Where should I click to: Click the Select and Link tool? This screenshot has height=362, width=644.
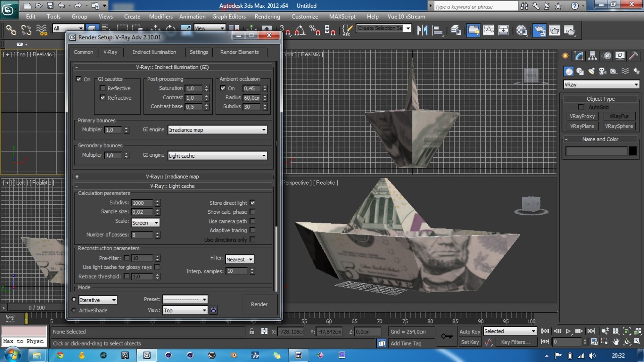tap(11, 30)
